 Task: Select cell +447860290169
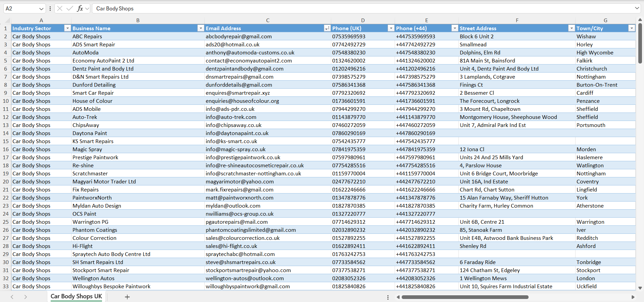tap(427, 133)
